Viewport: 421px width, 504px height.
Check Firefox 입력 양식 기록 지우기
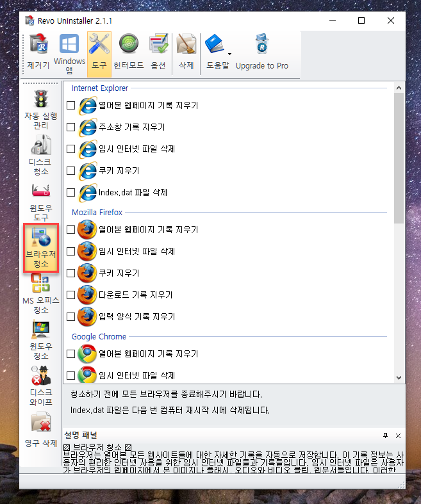click(70, 316)
